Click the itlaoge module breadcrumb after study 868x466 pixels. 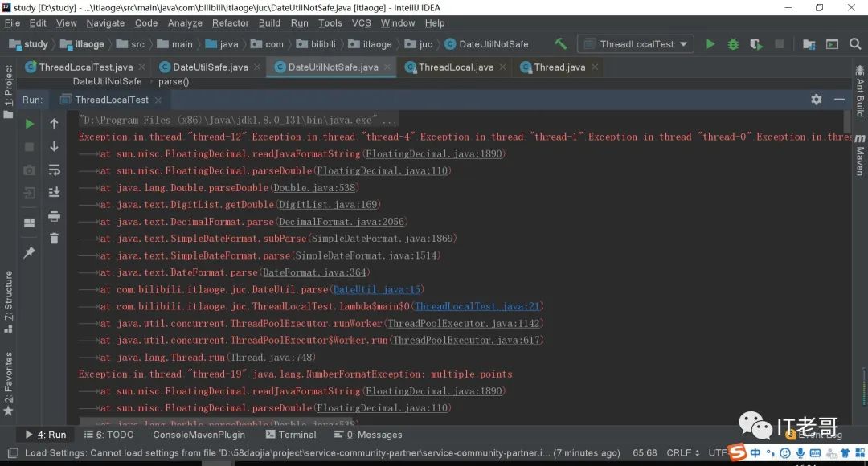(83, 44)
